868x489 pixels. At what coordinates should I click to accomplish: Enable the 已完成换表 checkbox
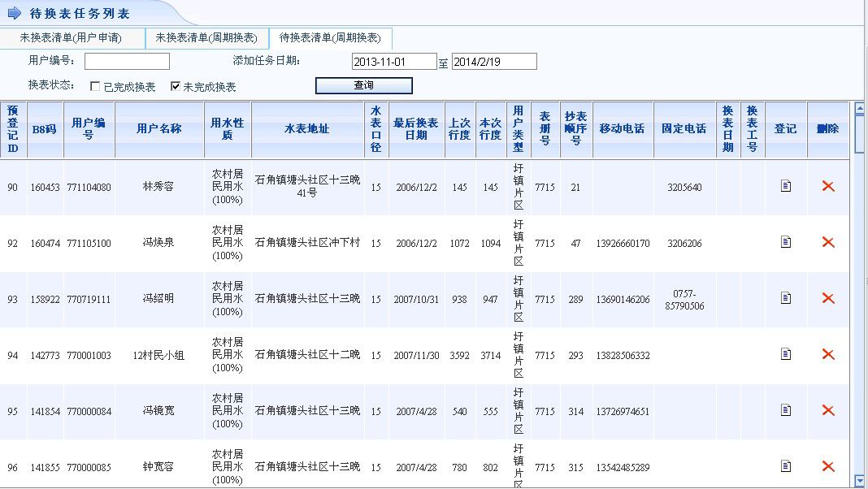(96, 87)
